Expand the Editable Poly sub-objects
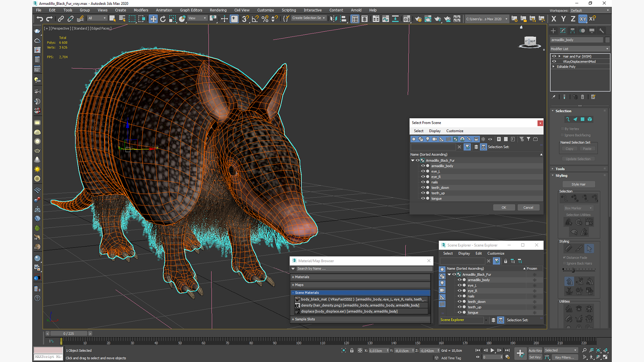644x362 pixels. click(553, 66)
